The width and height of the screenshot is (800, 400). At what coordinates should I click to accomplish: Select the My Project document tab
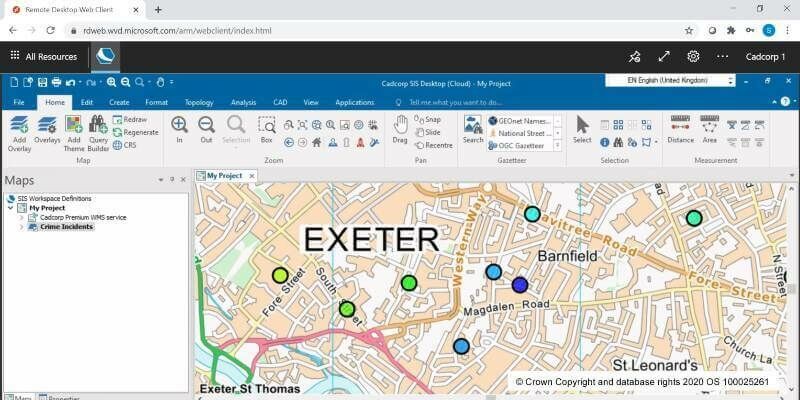[x=224, y=176]
